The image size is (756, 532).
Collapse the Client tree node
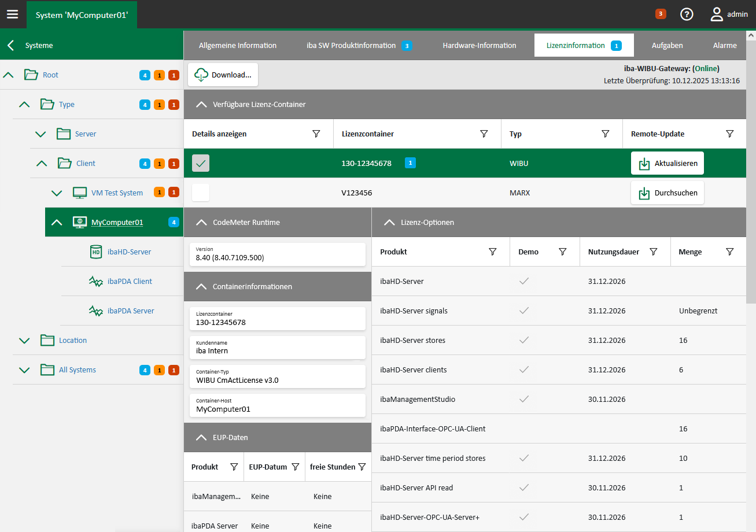point(42,163)
